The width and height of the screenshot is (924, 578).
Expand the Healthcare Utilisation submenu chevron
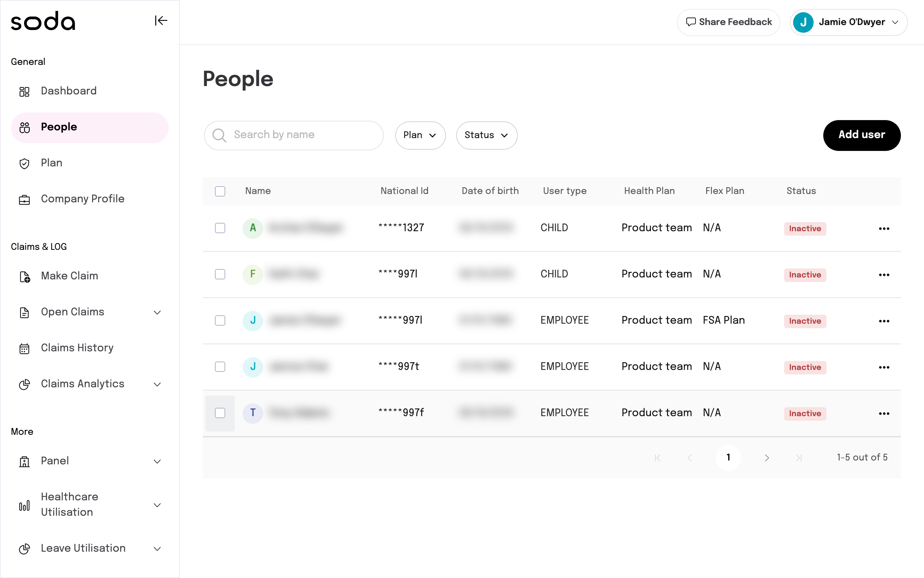[x=157, y=505]
